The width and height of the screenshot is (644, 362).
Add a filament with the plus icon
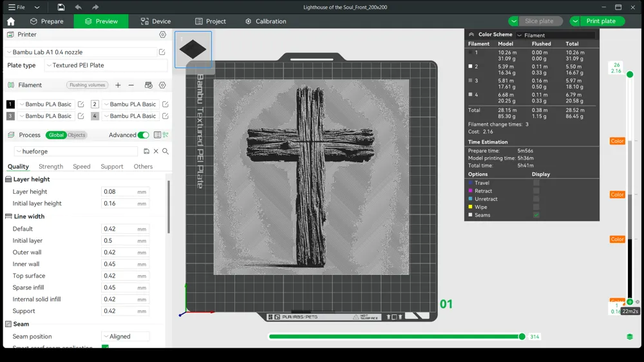click(x=118, y=85)
